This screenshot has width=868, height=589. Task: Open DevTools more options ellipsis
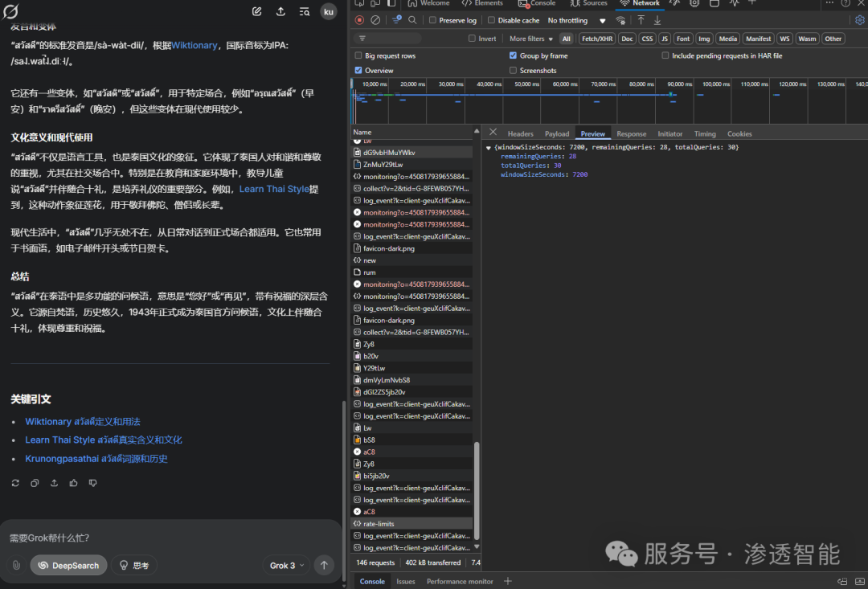(829, 2)
